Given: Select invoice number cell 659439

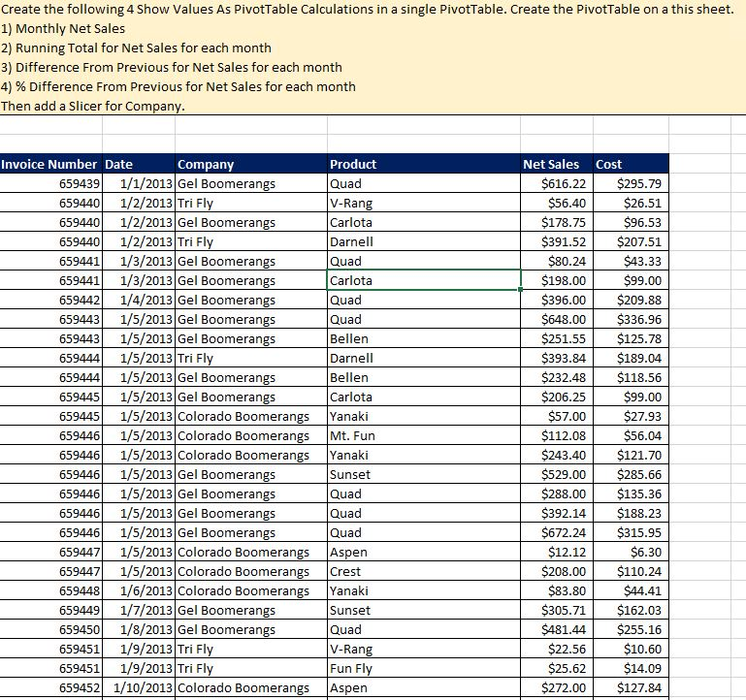Looking at the screenshot, I should pos(50,183).
